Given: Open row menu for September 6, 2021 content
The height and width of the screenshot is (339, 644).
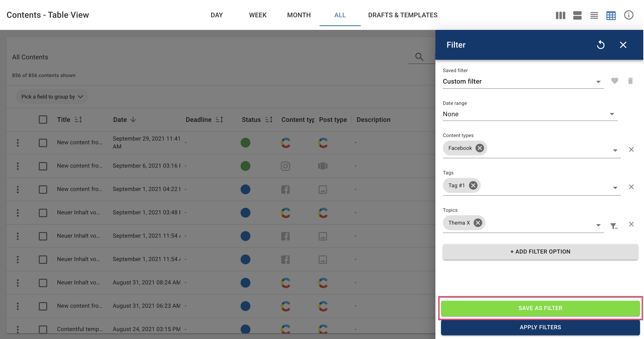Looking at the screenshot, I should pyautogui.click(x=18, y=166).
